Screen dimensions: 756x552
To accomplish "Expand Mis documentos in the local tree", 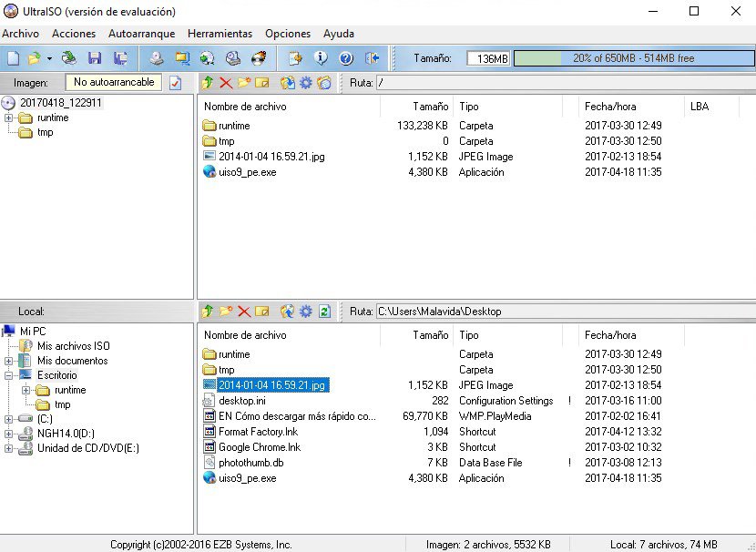I will (9, 361).
